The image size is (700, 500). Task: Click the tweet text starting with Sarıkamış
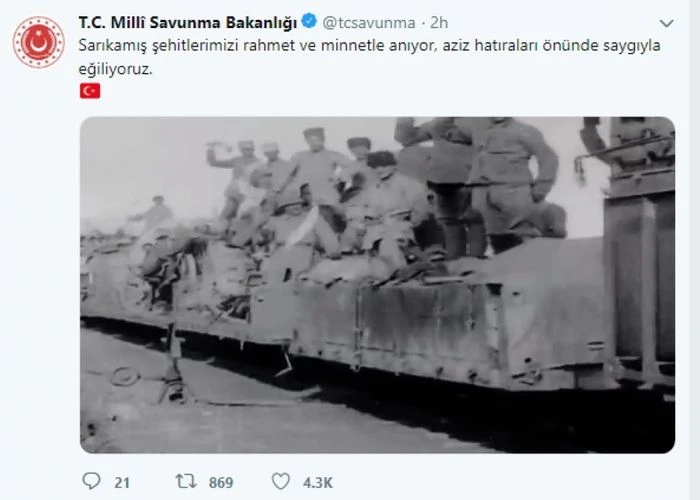pos(369,57)
